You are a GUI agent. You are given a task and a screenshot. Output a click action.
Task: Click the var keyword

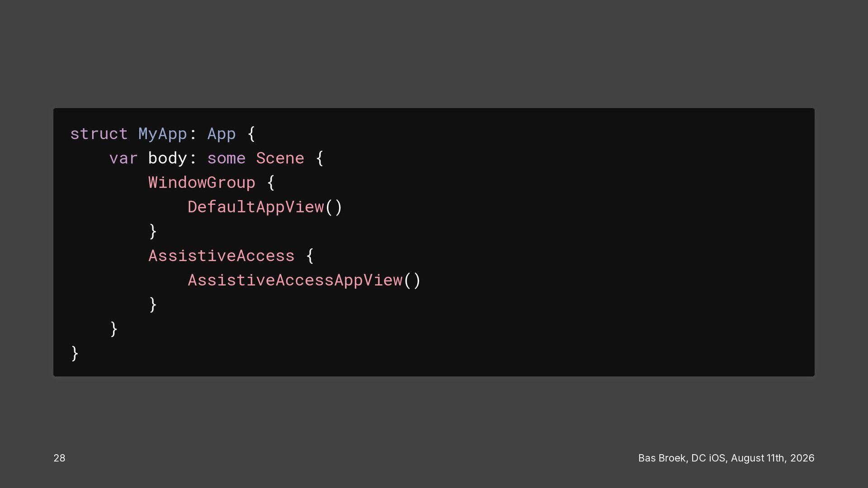coord(123,158)
